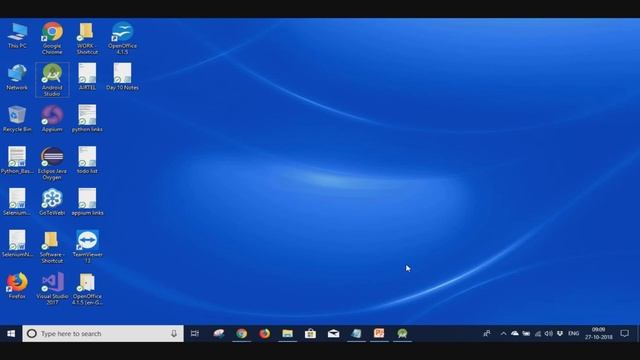Open the network signal tray icon

pyautogui.click(x=538, y=333)
